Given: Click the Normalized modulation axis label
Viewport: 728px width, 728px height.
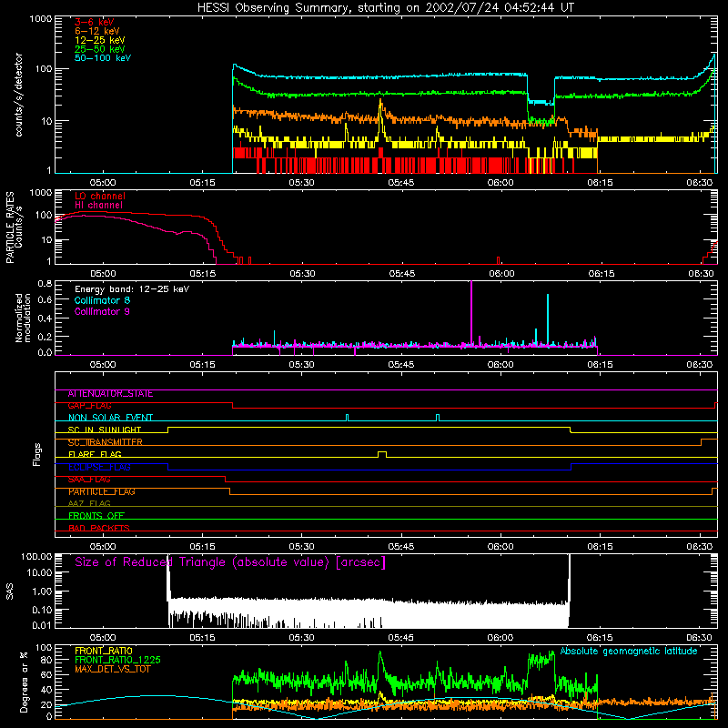Looking at the screenshot, I should [23, 318].
